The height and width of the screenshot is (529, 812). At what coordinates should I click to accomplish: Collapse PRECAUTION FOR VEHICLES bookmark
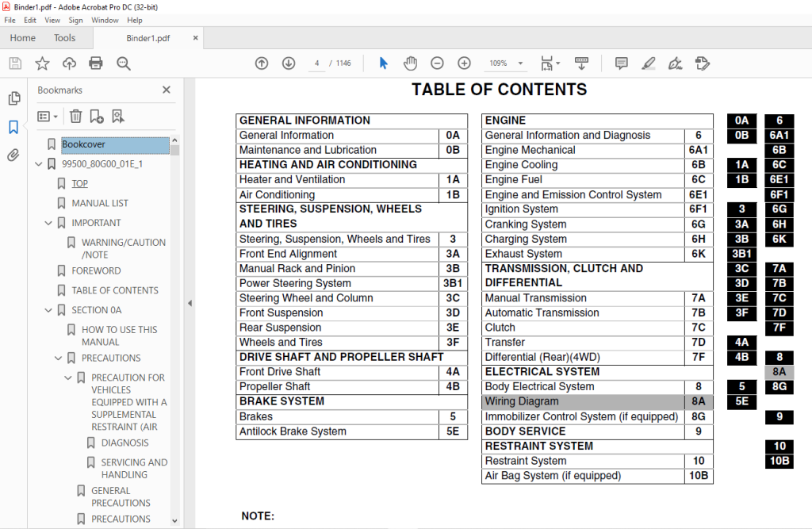coord(68,378)
